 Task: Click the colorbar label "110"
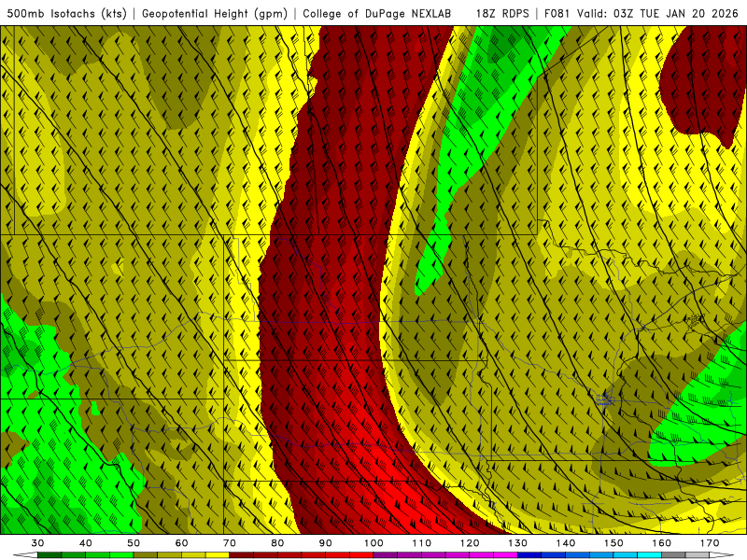point(422,543)
